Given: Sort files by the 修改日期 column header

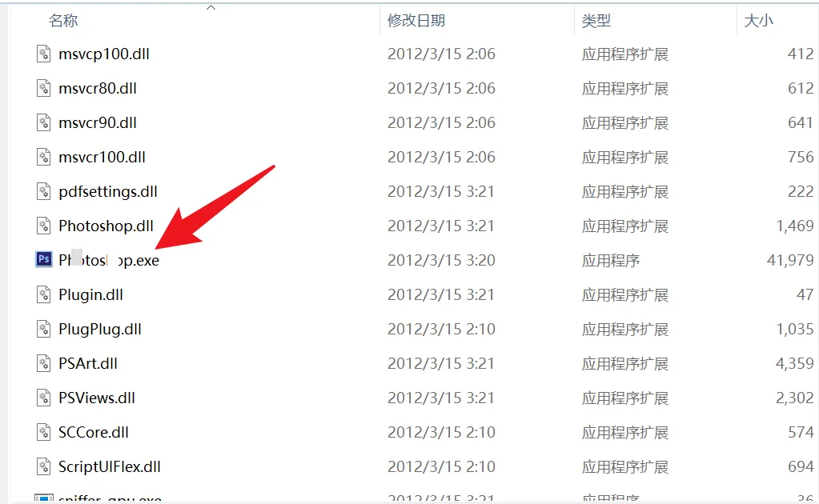Looking at the screenshot, I should tap(416, 21).
